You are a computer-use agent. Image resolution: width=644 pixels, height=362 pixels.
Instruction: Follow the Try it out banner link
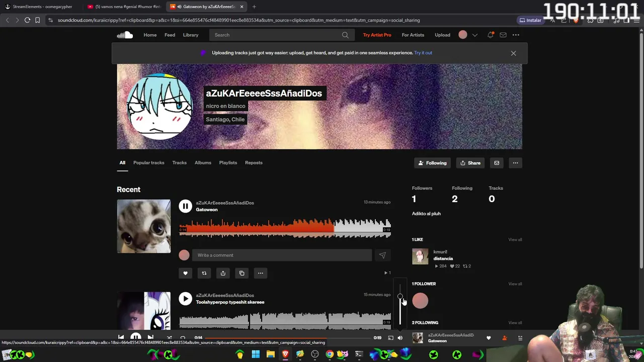pyautogui.click(x=423, y=53)
